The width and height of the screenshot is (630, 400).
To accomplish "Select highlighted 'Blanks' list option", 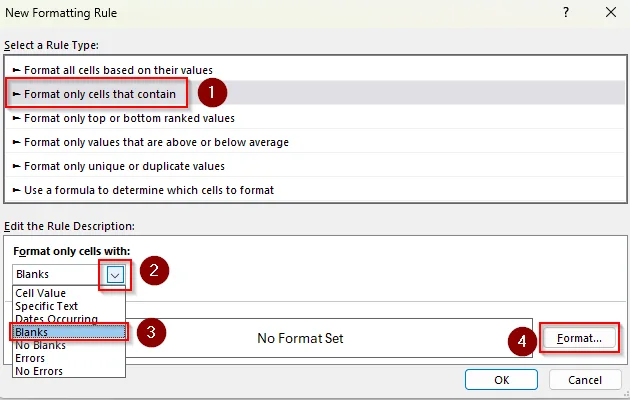I will 69,332.
